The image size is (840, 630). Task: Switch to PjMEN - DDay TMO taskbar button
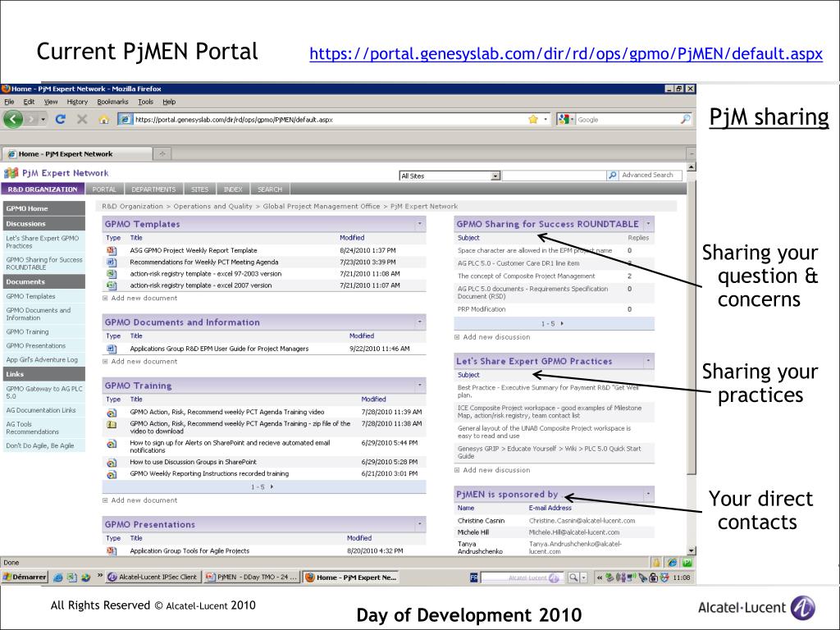(x=252, y=577)
